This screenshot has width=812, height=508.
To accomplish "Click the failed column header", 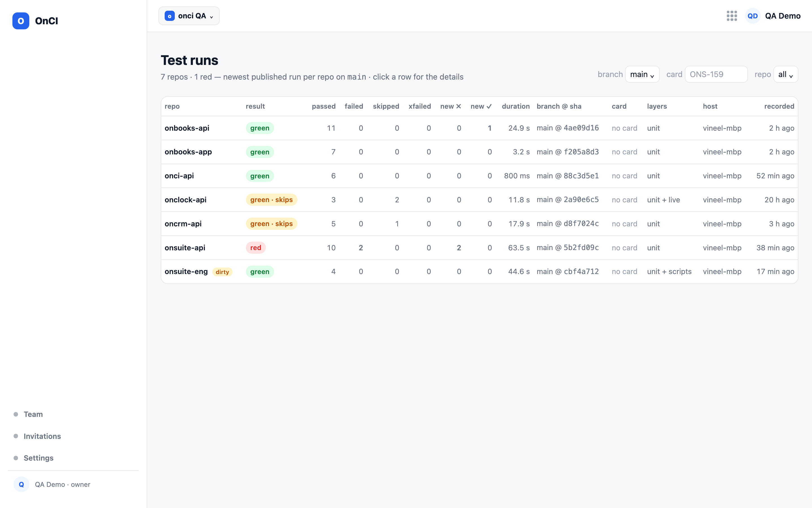I will (354, 106).
